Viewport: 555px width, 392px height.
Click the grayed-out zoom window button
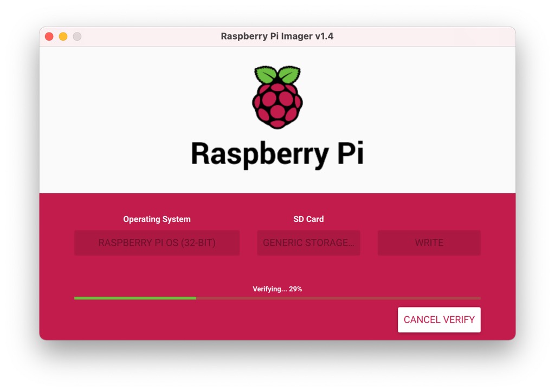(x=77, y=36)
